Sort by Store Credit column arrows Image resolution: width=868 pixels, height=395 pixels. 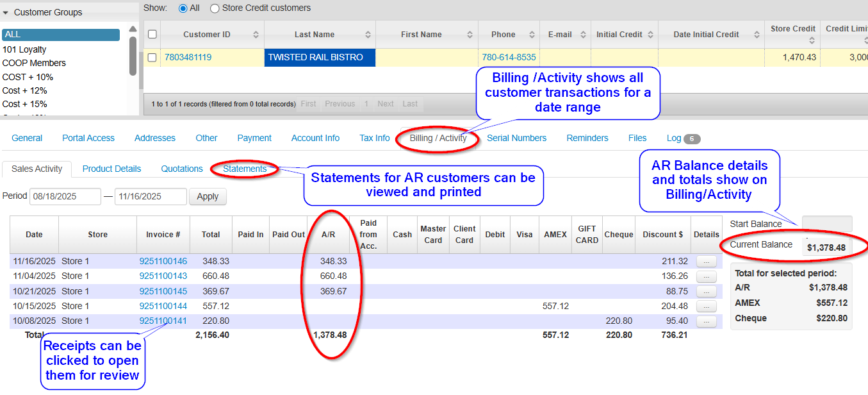tap(812, 41)
